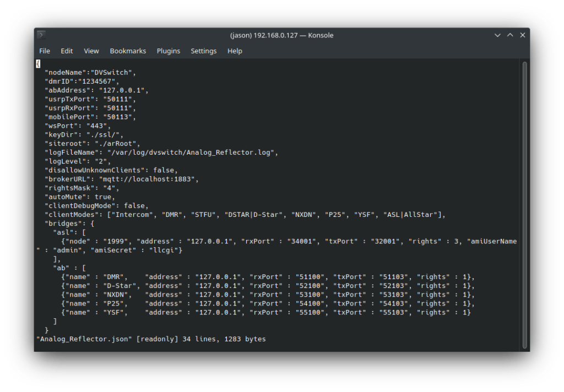
Task: Click the rxPort "51100" value
Action: 312,277
